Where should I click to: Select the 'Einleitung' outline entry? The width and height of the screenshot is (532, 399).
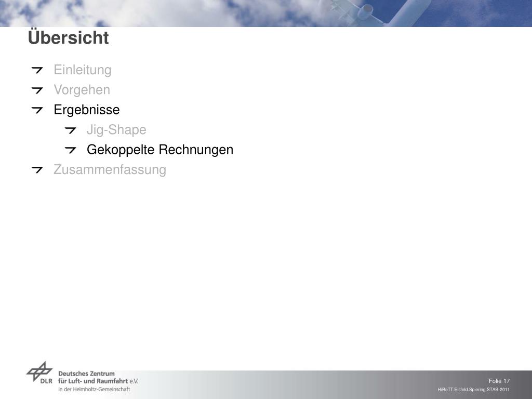(83, 70)
